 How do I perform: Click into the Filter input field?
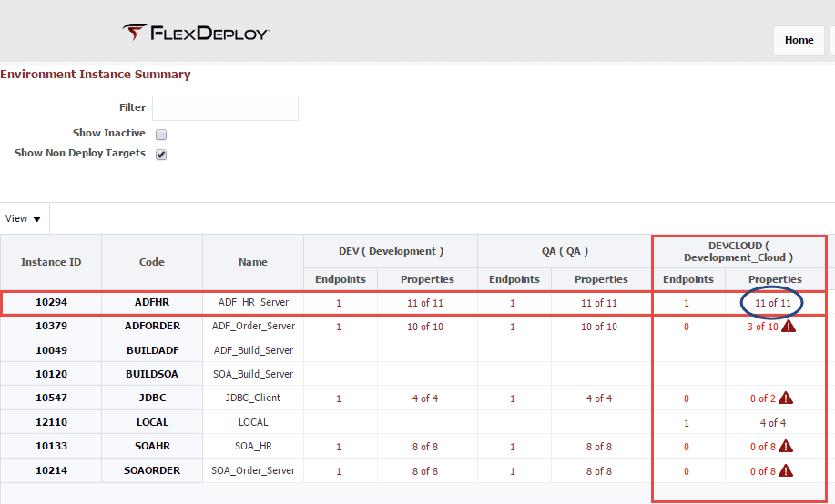coord(225,108)
